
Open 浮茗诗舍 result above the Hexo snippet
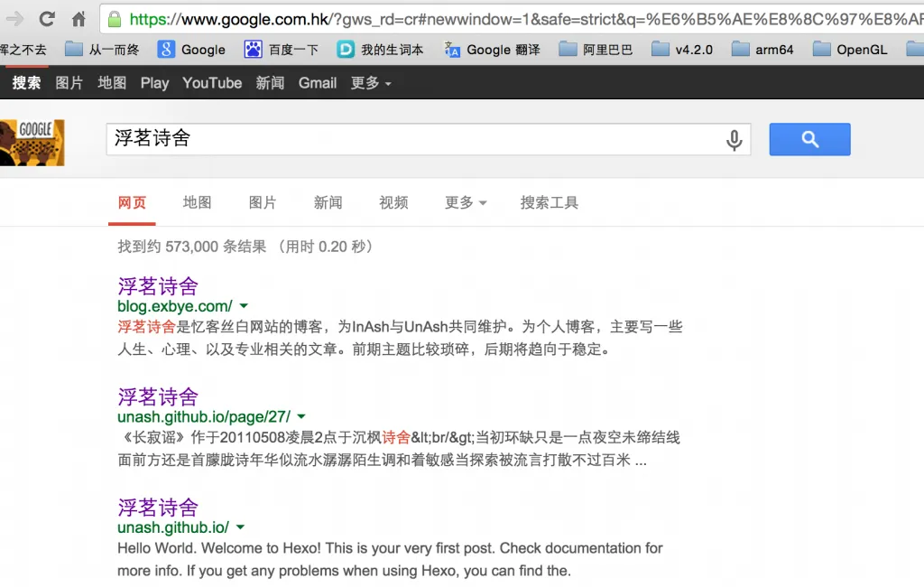(x=158, y=508)
